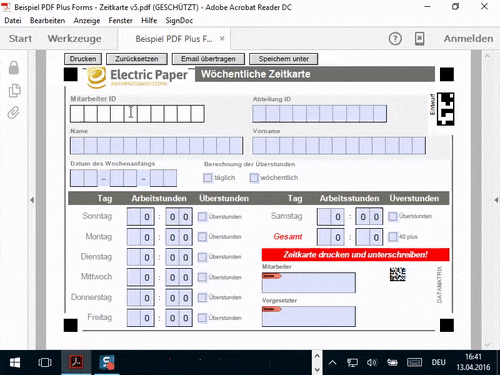Open the Anzeige menu

(87, 21)
